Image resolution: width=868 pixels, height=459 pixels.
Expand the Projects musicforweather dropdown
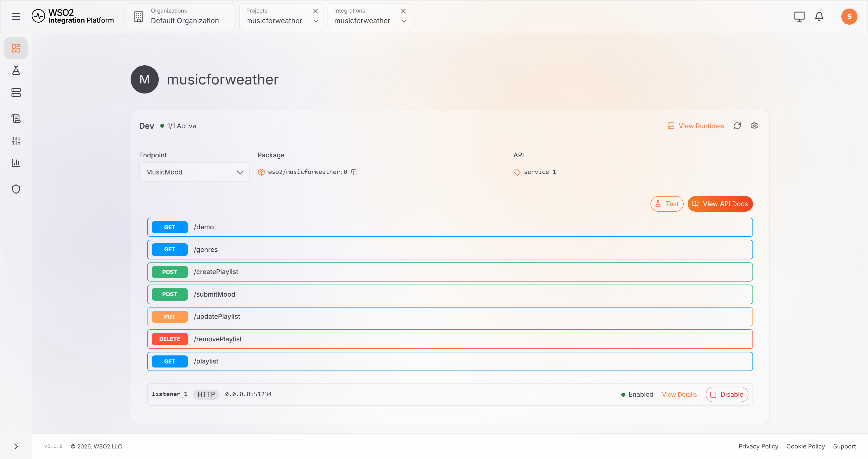[316, 21]
